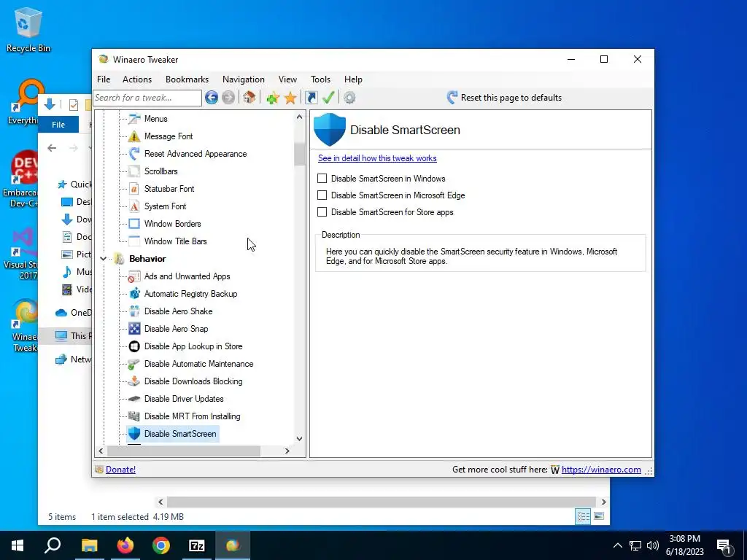
Task: Open the Statusbar Font tweak
Action: (169, 189)
